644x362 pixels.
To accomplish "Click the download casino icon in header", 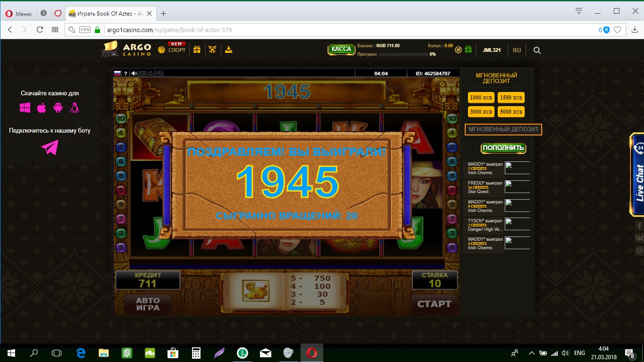I will pos(229,49).
